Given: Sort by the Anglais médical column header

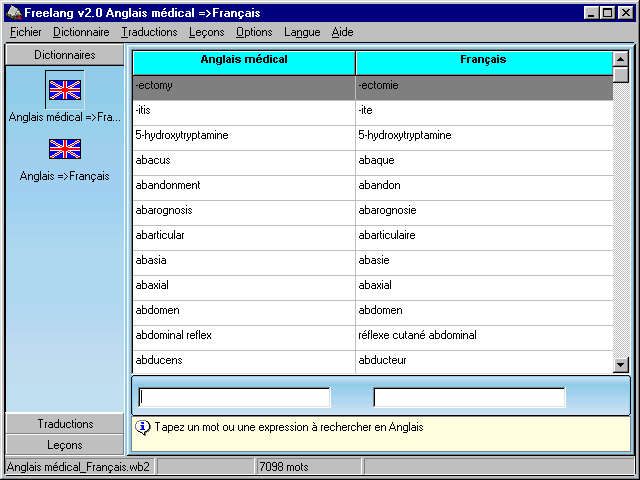Looking at the screenshot, I should point(244,61).
